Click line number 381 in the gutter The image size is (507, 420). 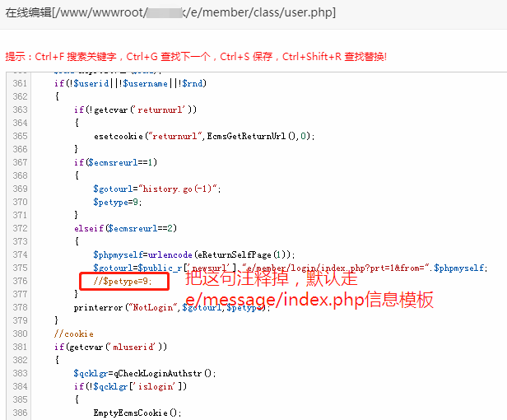click(x=20, y=347)
